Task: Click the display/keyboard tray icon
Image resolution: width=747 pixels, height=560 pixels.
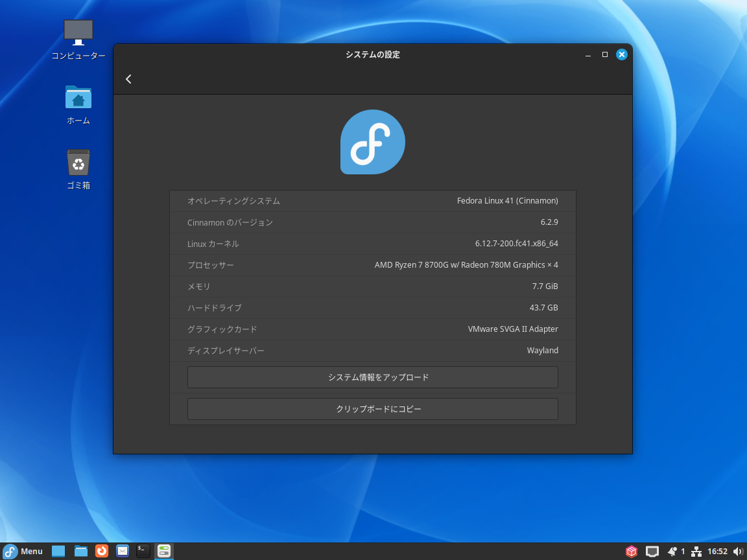Action: point(652,552)
